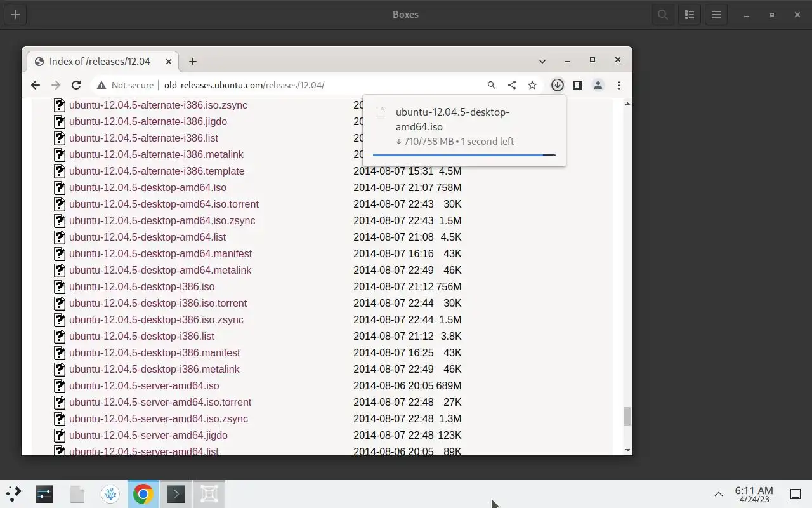Open ubuntu-12.04.5-desktop-amd64.list link
This screenshot has width=812, height=508.
tap(147, 237)
